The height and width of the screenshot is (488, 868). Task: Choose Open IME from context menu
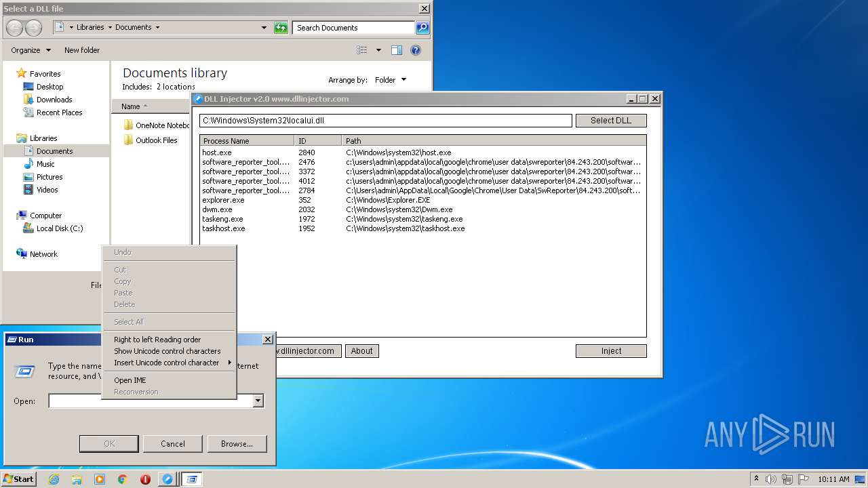coord(170,380)
